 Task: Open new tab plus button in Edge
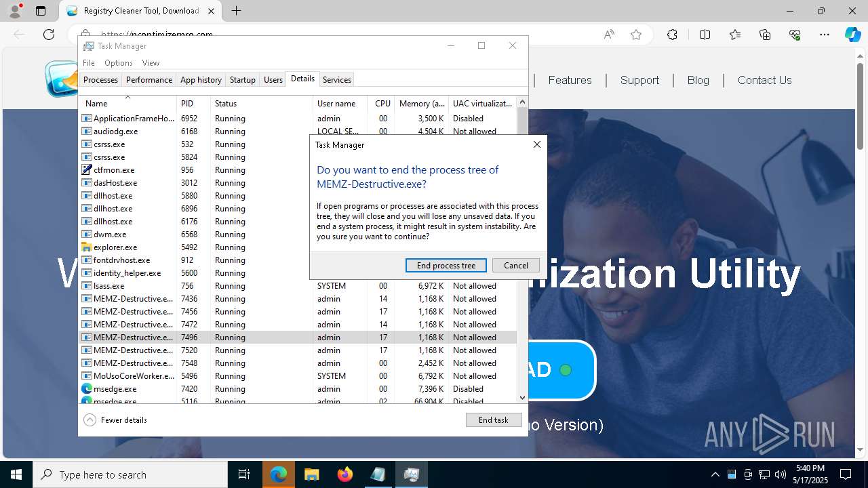coord(236,11)
